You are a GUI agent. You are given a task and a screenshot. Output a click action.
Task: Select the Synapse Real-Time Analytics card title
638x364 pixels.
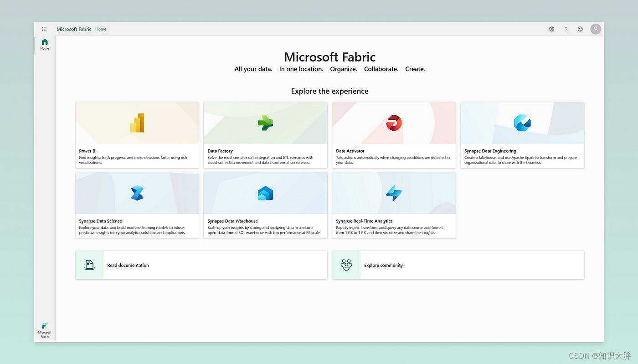(x=364, y=221)
